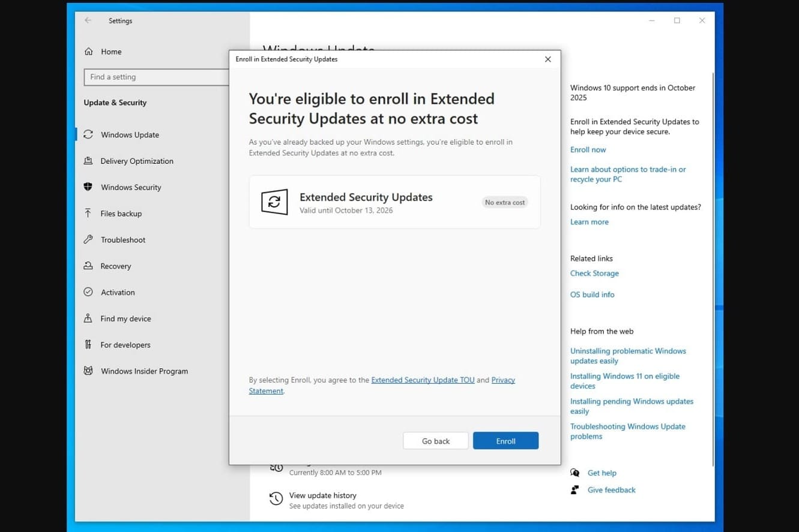
Task: Click the Find a setting search box
Action: pos(157,77)
